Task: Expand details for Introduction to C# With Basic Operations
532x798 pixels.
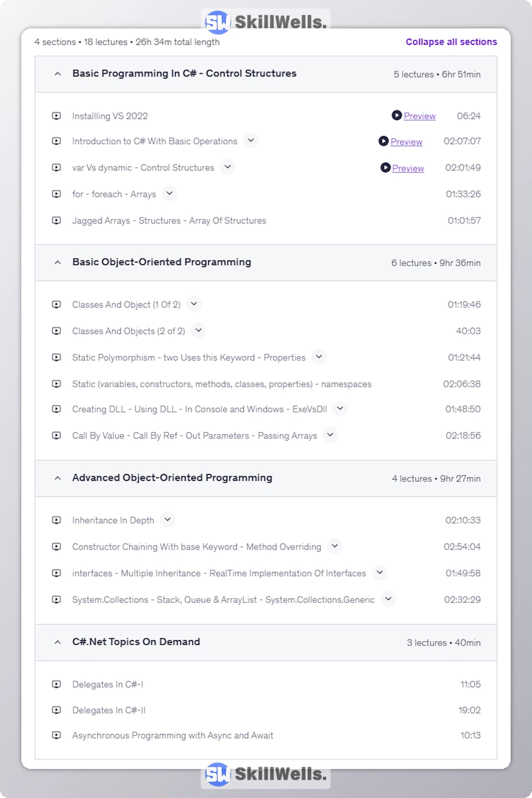Action: tap(251, 141)
